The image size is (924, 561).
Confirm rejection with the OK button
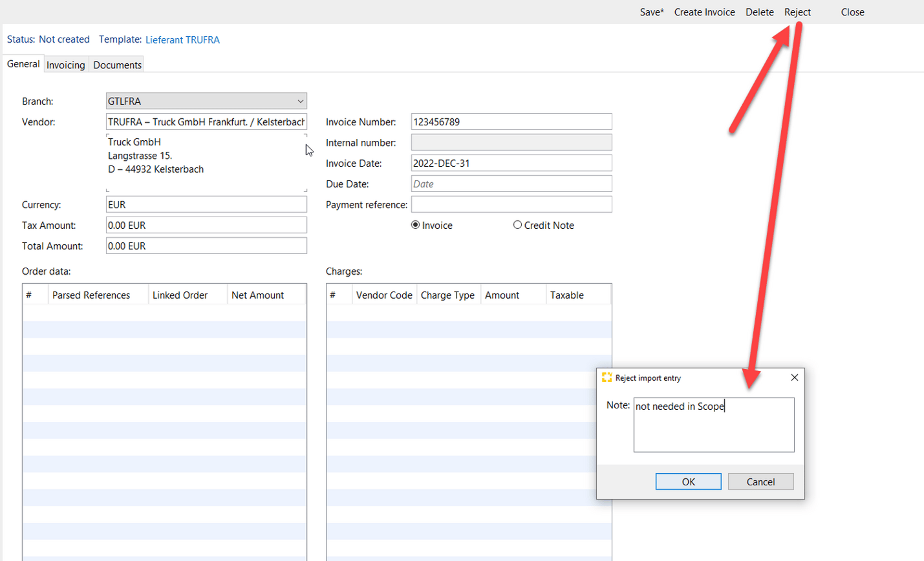[x=689, y=482]
